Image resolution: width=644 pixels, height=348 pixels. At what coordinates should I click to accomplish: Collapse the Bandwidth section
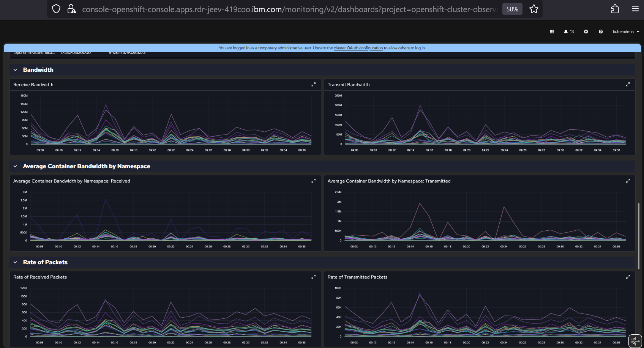click(x=15, y=70)
